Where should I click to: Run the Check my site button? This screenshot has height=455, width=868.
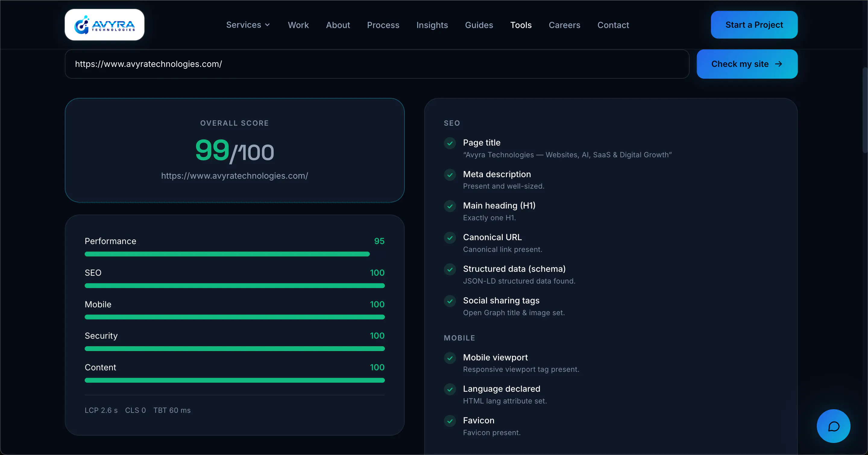pos(747,64)
